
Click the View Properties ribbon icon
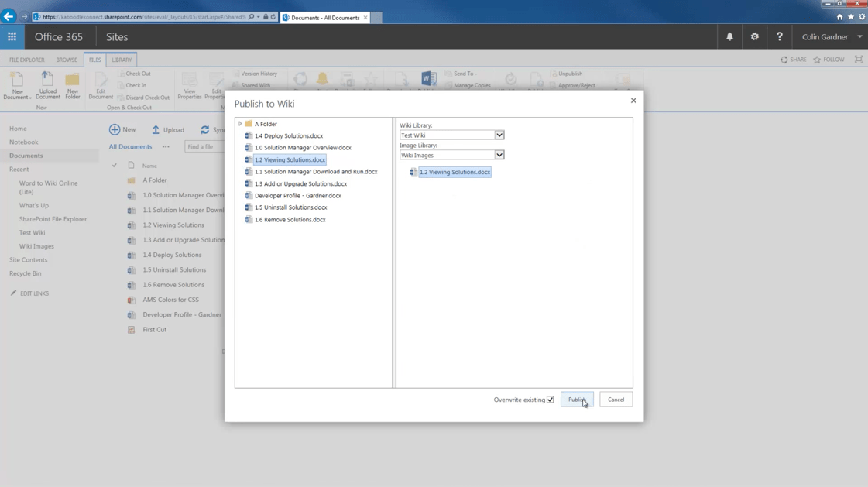click(190, 86)
